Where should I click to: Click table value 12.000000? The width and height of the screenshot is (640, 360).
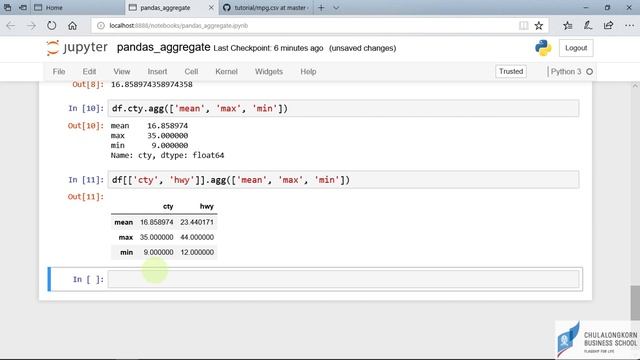point(197,253)
